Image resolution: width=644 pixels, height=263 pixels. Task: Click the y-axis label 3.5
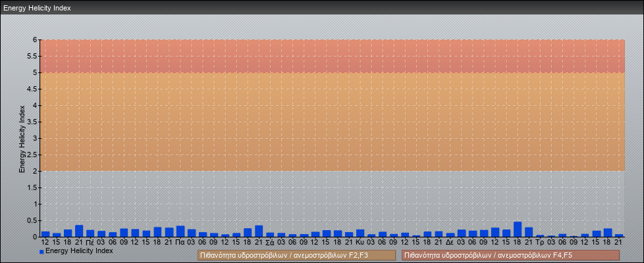(32, 122)
